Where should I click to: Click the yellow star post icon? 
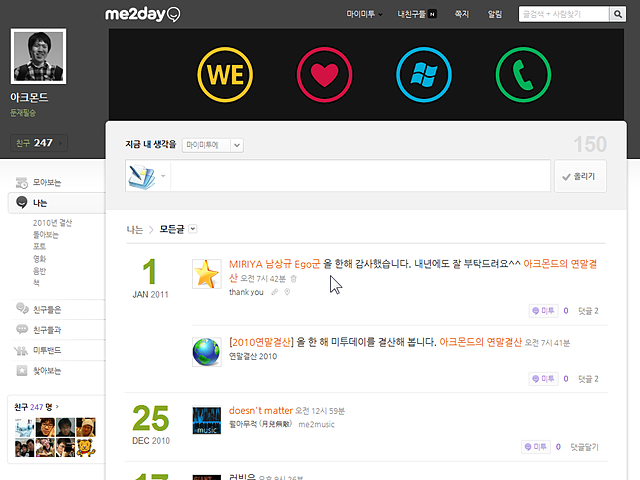click(207, 274)
